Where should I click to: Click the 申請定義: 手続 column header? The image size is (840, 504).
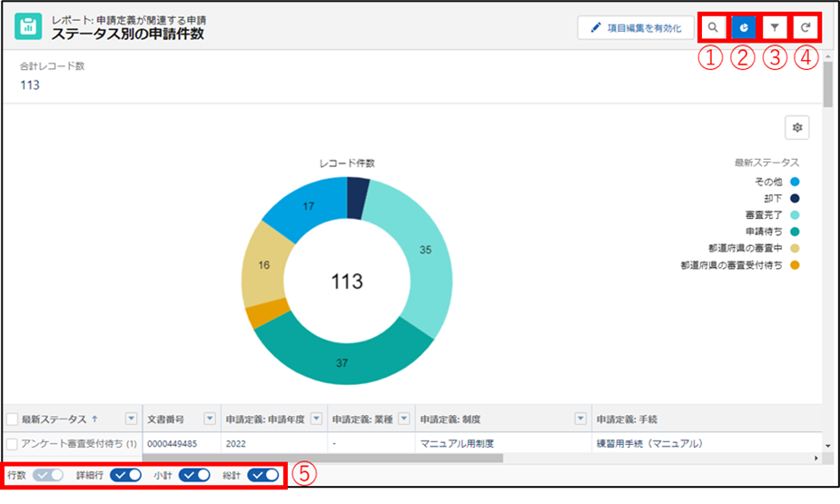627,419
